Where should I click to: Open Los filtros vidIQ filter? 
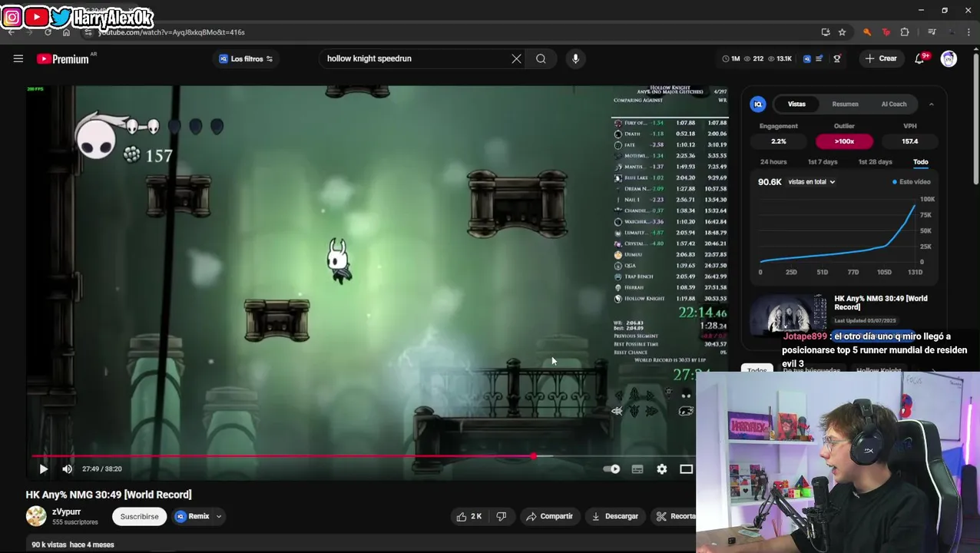[246, 58]
